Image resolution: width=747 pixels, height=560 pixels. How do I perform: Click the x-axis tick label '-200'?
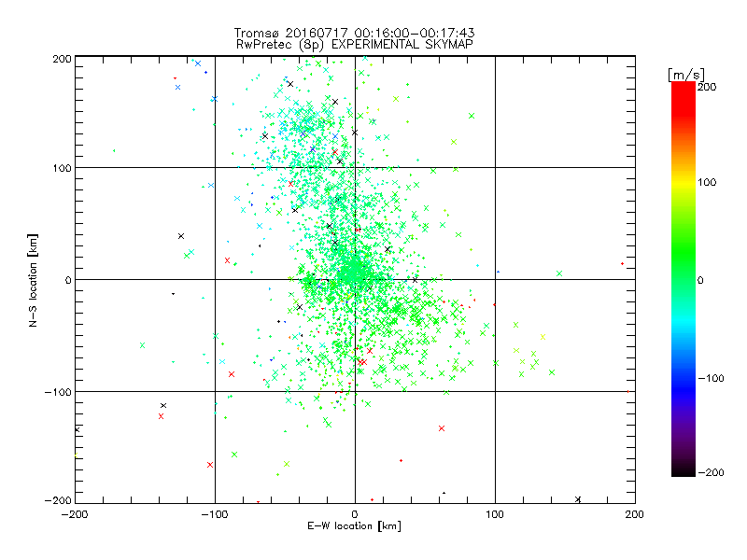click(x=75, y=514)
